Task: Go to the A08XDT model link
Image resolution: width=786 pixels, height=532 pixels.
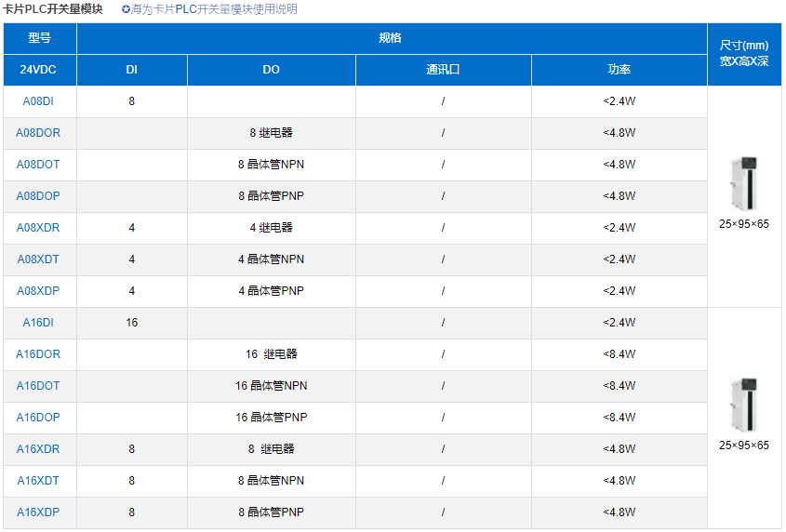Action: [38, 259]
